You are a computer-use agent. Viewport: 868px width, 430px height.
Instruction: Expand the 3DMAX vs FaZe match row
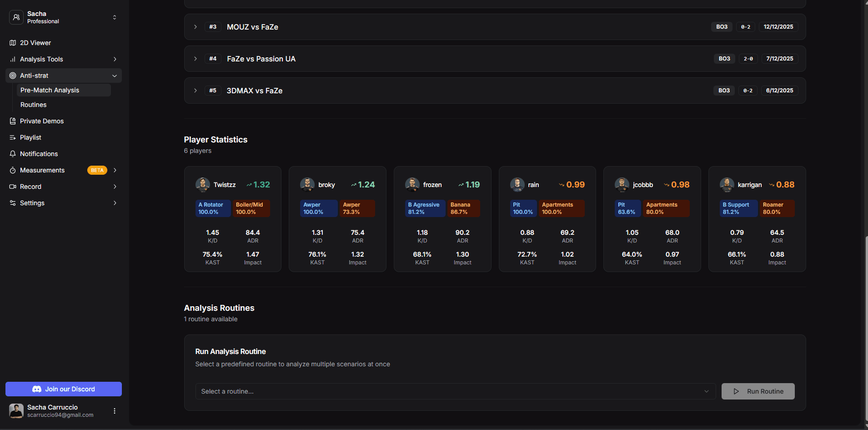(x=196, y=91)
